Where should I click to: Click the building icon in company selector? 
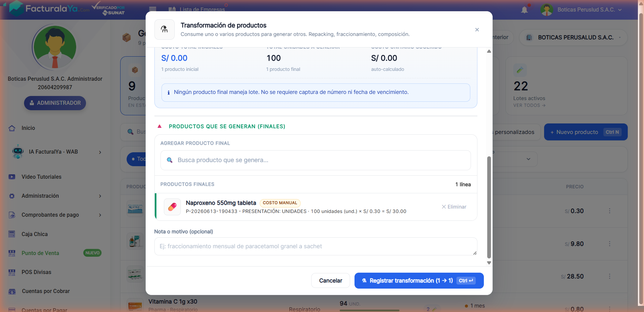point(529,38)
